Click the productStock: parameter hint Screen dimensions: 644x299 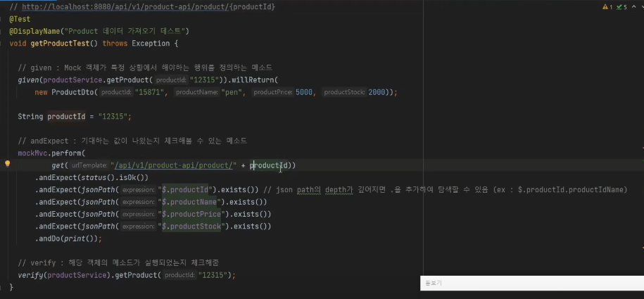344,92
